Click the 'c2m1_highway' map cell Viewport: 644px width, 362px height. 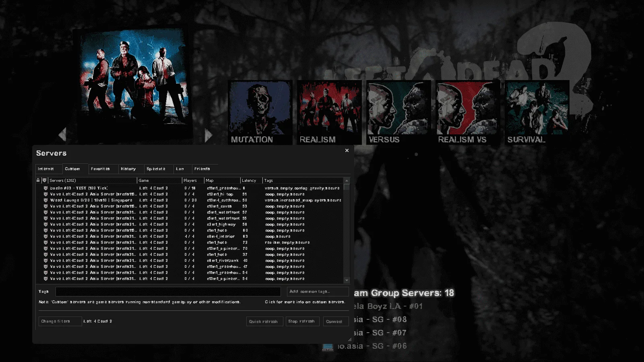point(221,224)
